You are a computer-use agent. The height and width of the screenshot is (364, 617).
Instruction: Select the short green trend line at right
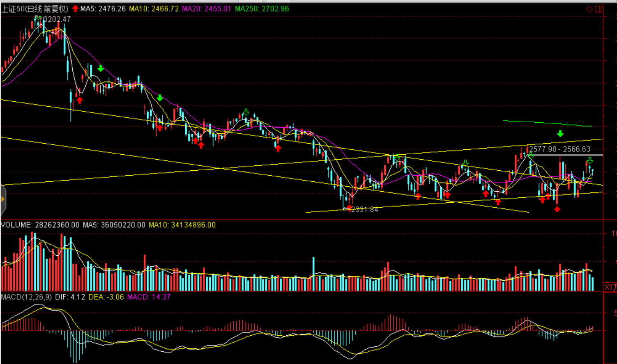547,124
